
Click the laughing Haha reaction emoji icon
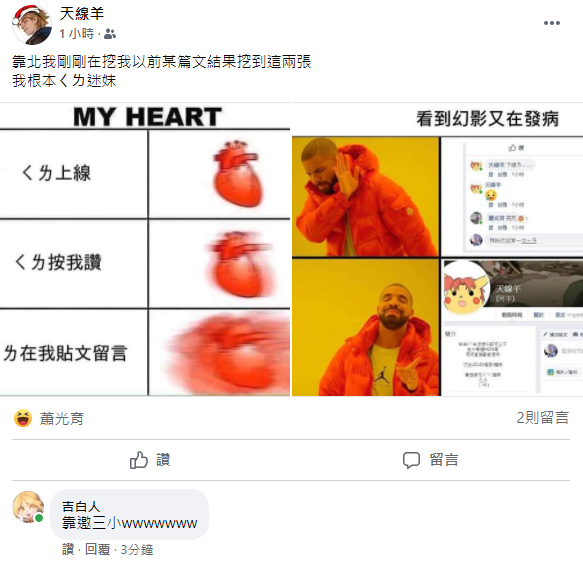23,418
